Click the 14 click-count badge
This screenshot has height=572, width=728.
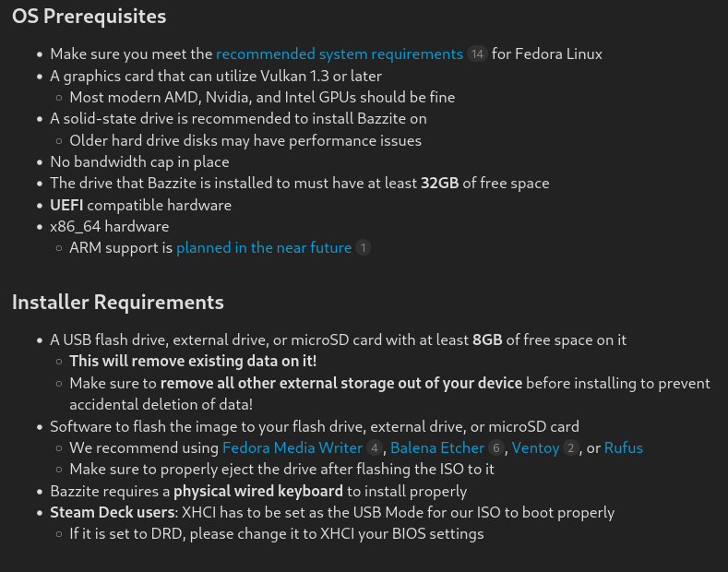tap(477, 54)
